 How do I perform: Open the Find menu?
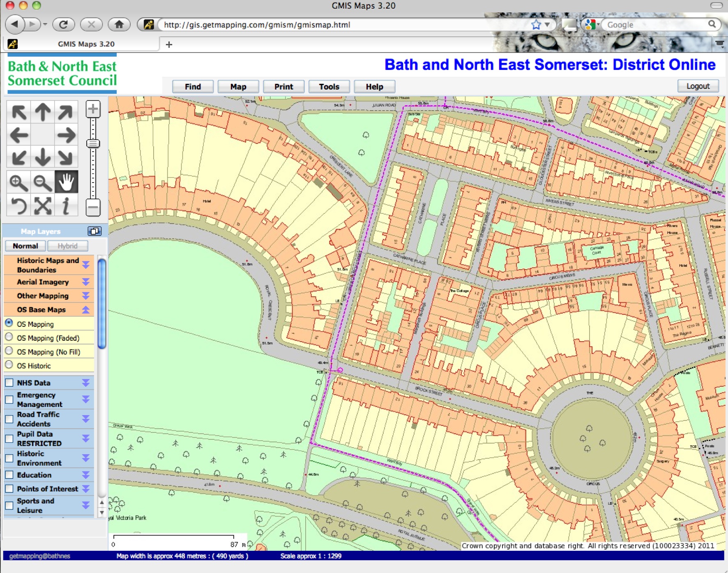click(193, 87)
